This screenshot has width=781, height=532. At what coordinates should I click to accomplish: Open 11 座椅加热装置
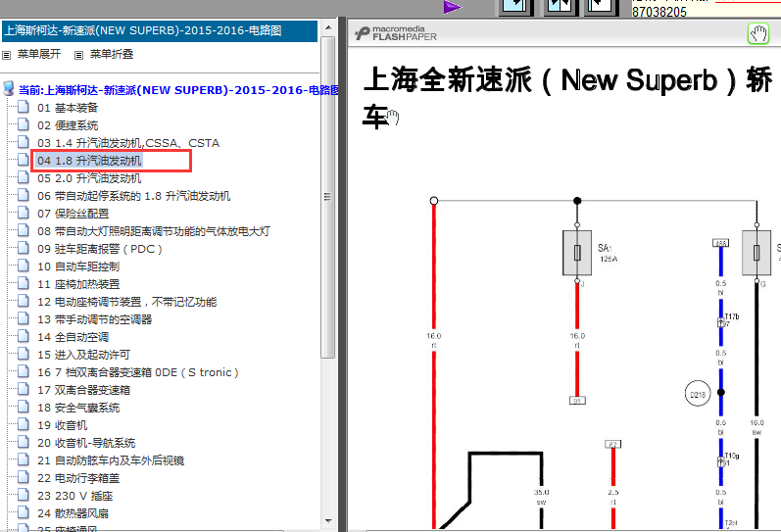point(78,284)
